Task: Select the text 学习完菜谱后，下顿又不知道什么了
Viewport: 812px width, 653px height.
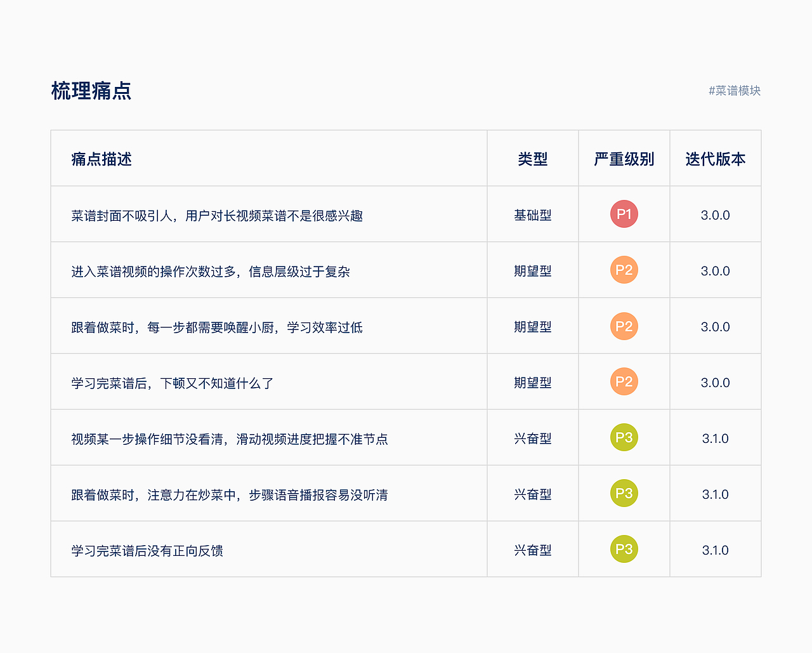Action: [173, 383]
